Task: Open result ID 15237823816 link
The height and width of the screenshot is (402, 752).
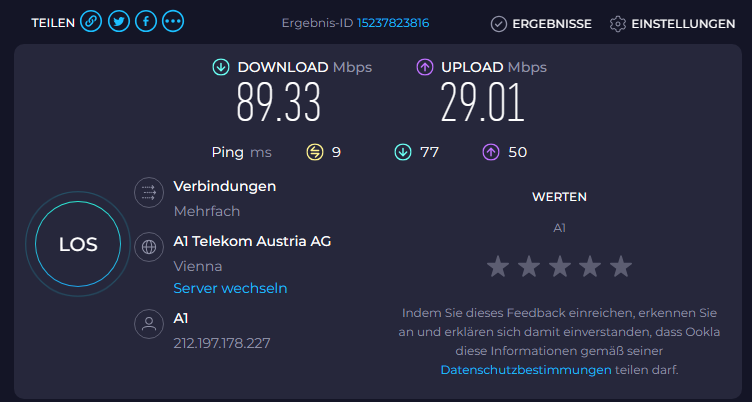Action: pyautogui.click(x=393, y=23)
